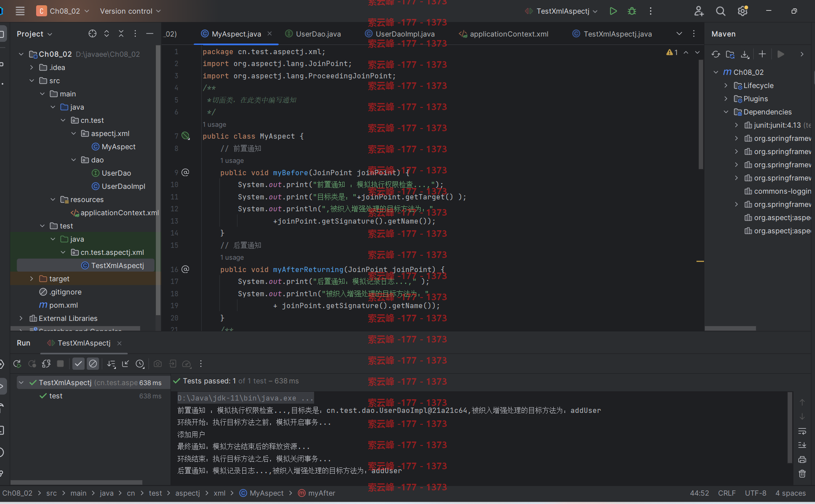Screen dimensions: 815x504
Task: Expand the .idea folder
Action: pos(32,67)
